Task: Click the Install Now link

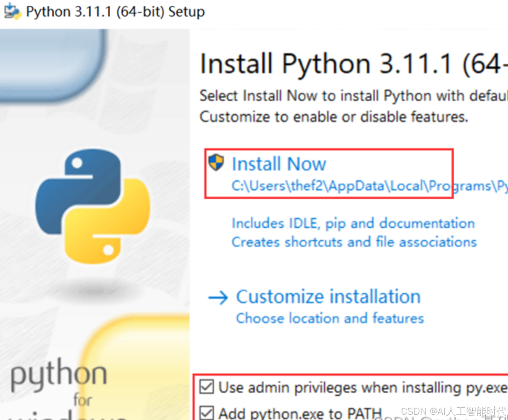Action: click(x=279, y=164)
